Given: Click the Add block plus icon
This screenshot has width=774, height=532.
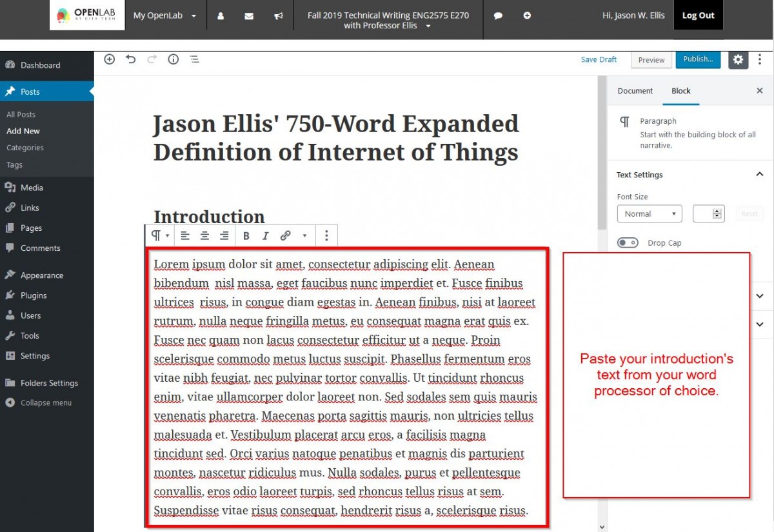Looking at the screenshot, I should pos(110,59).
